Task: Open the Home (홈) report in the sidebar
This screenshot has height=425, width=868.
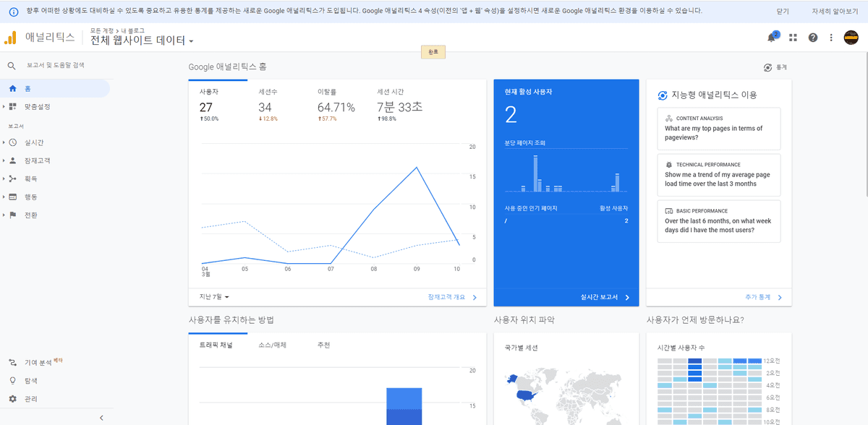Action: 27,87
